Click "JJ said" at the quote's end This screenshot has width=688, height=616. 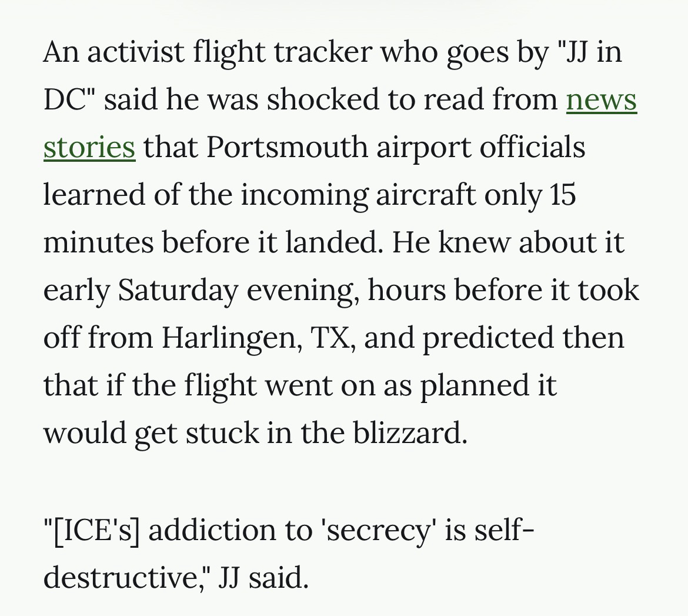(x=263, y=578)
